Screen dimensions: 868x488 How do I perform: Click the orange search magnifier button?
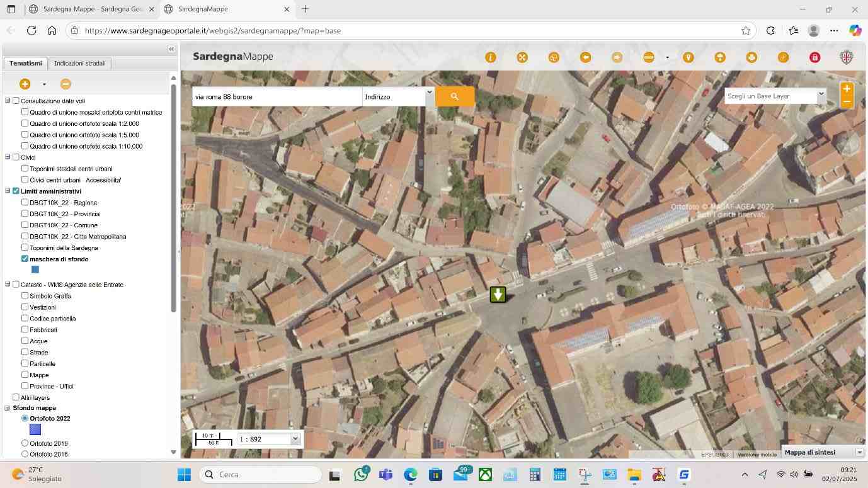[x=454, y=96]
